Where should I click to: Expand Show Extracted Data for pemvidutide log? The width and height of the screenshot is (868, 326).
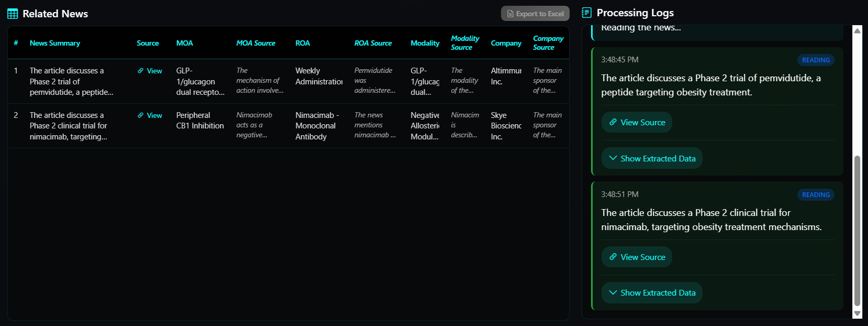[x=652, y=158]
